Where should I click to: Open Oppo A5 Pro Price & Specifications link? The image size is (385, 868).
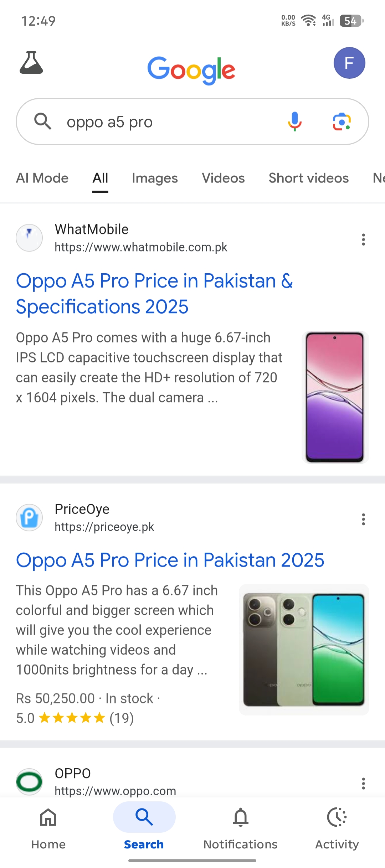[154, 294]
